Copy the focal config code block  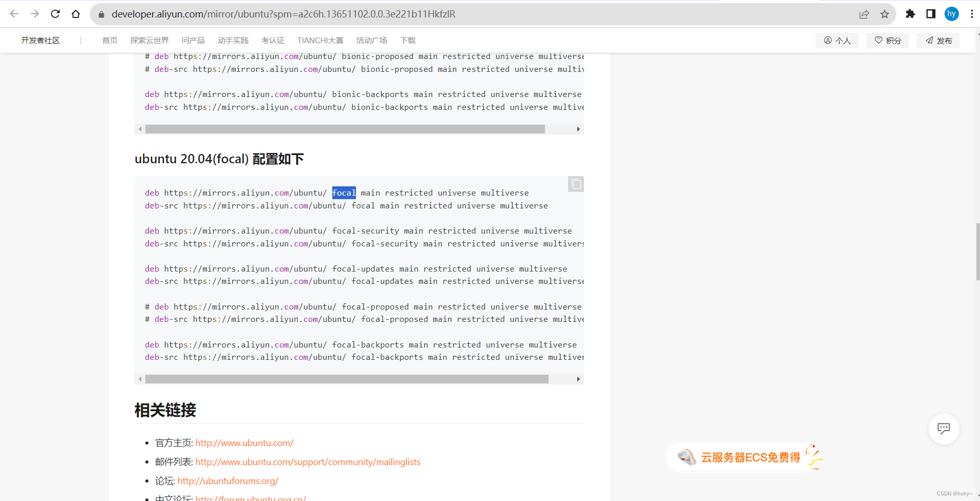point(576,184)
